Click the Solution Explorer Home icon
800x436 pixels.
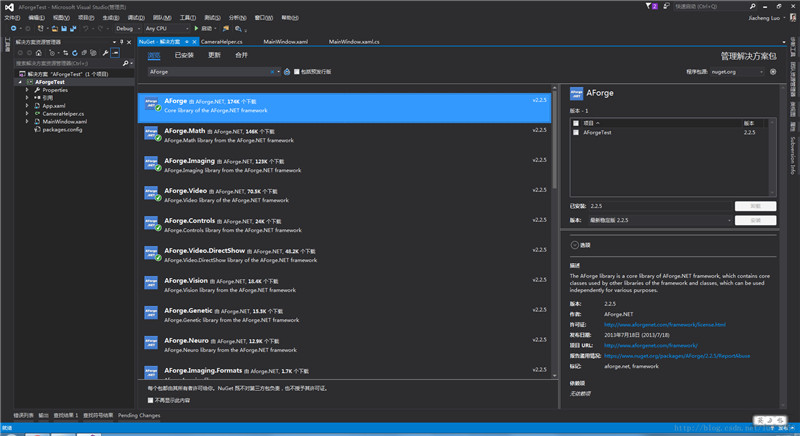pos(38,53)
